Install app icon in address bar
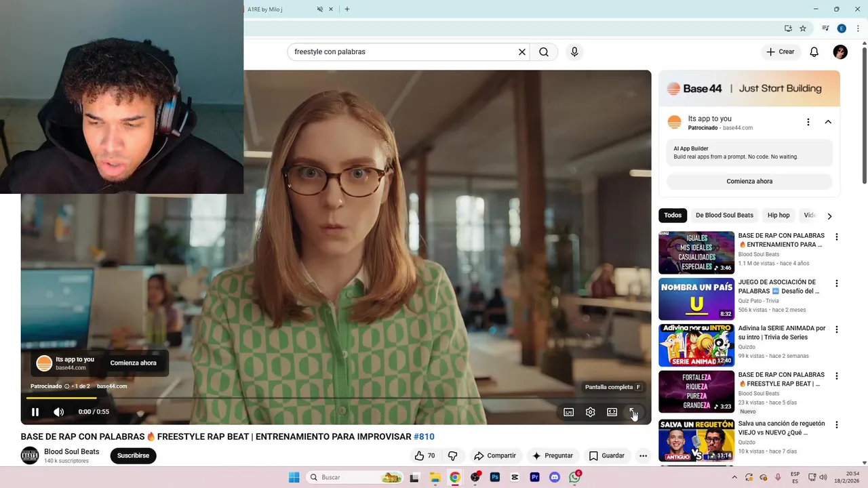This screenshot has height=488, width=868. (788, 28)
